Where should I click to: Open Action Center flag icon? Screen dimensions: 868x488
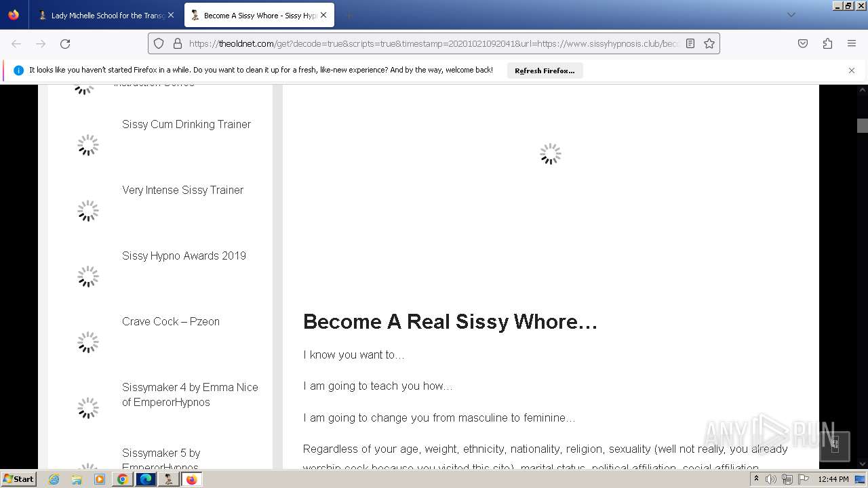(x=803, y=479)
